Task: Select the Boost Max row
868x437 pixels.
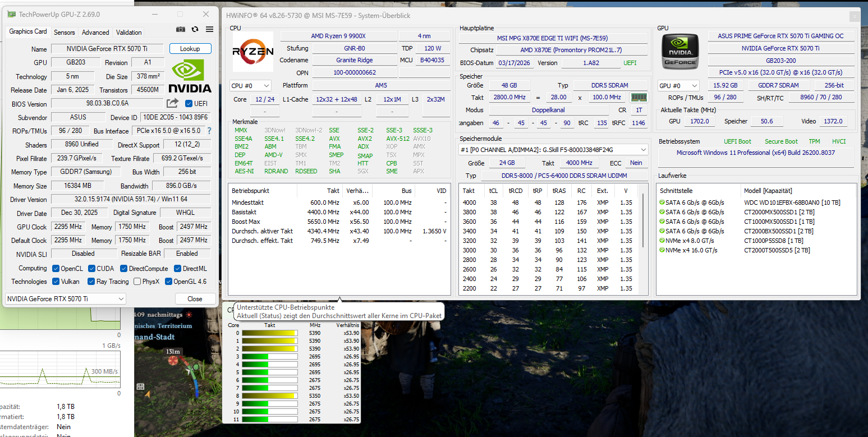Action: point(339,222)
